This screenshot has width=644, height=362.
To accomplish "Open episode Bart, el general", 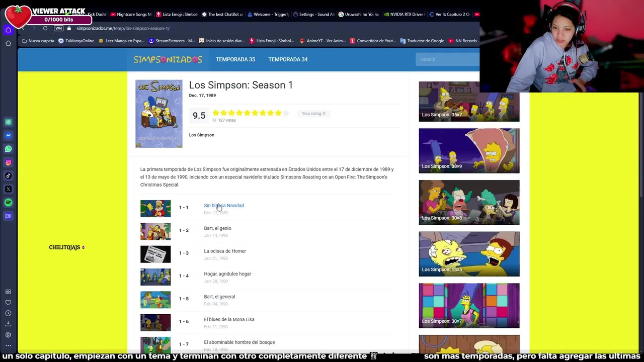I will [x=219, y=297].
